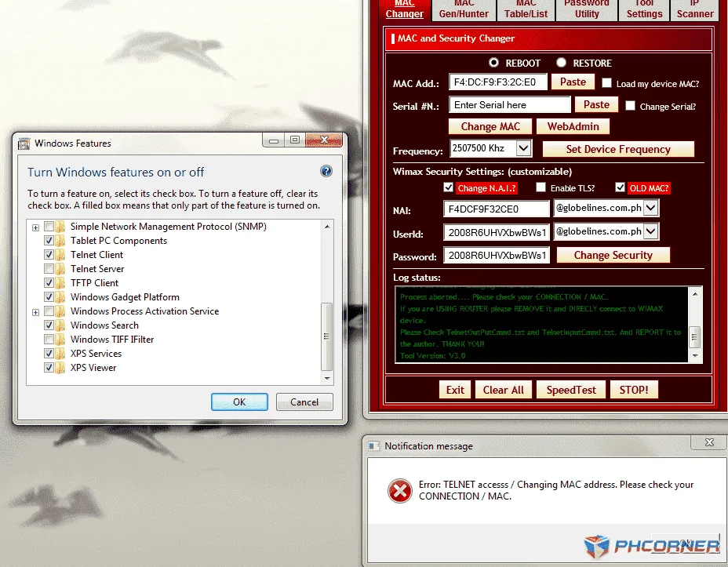This screenshot has height=567, width=728.
Task: Click the Exit button
Action: (455, 390)
